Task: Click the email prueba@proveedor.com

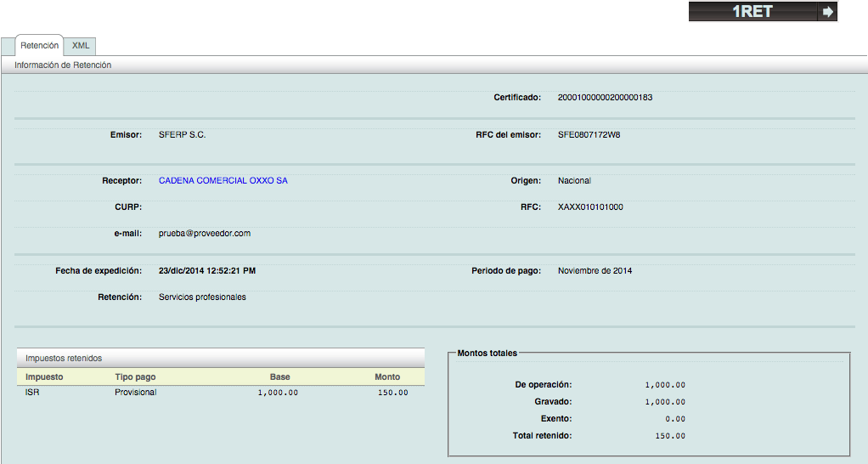Action: coord(204,234)
